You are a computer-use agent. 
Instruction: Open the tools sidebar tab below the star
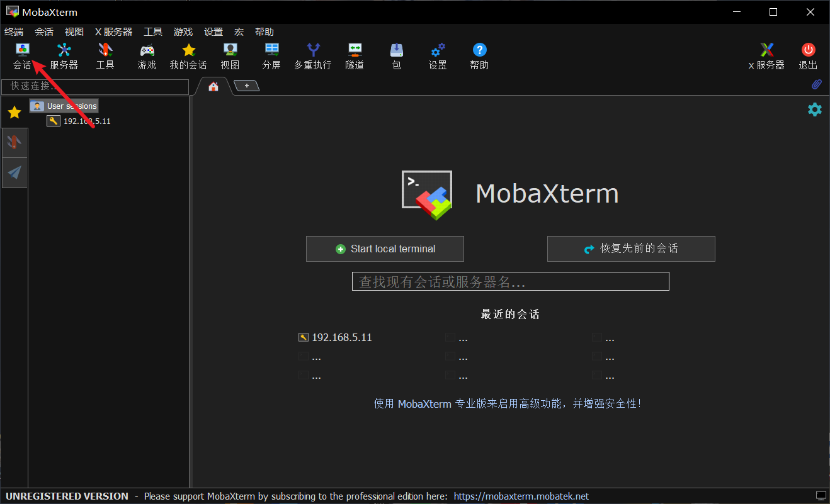pos(14,143)
